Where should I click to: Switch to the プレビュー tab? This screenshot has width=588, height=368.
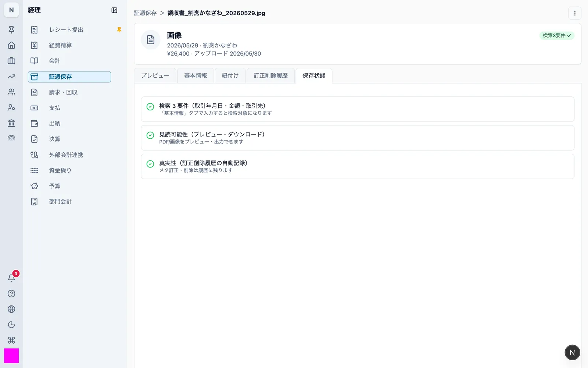pyautogui.click(x=155, y=75)
